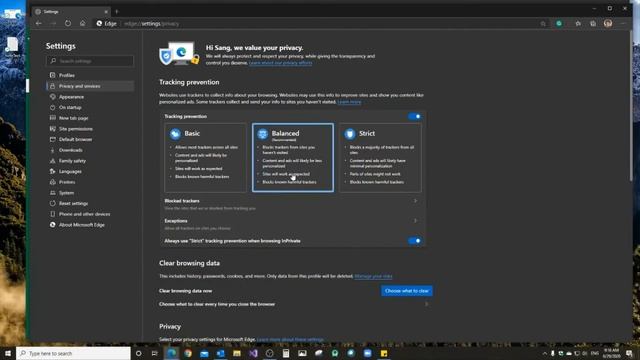Expand the Blocked trackers row chevron
This screenshot has height=360, width=640.
pyautogui.click(x=416, y=201)
